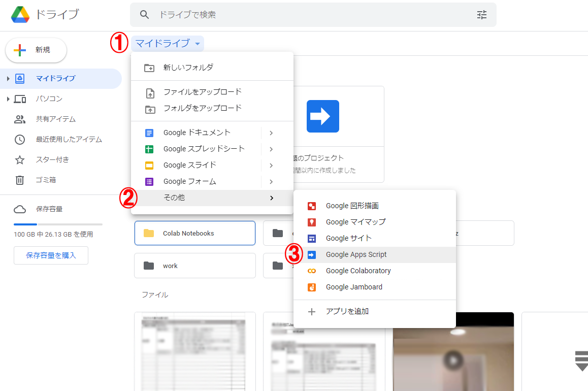Click the Google スプレッドシート green icon
This screenshot has width=588, height=391.
pos(149,149)
